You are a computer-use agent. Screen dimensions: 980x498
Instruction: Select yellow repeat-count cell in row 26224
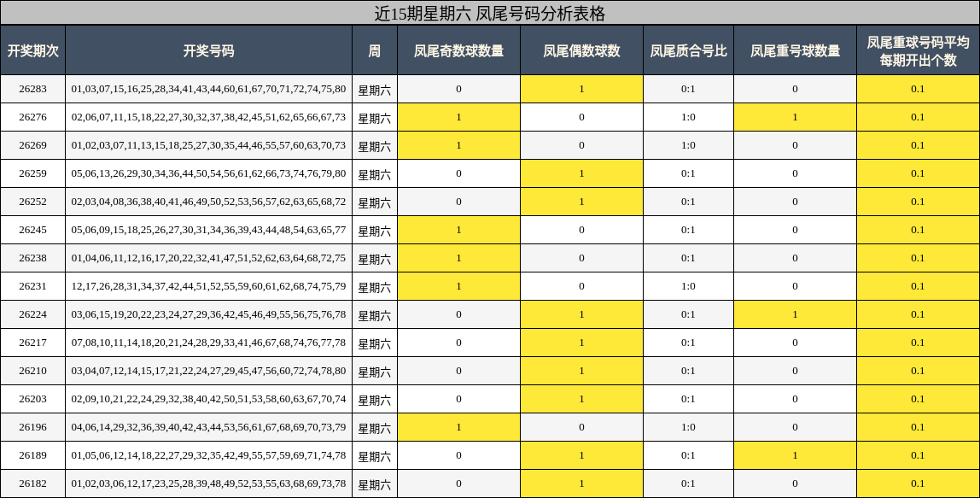click(x=795, y=314)
